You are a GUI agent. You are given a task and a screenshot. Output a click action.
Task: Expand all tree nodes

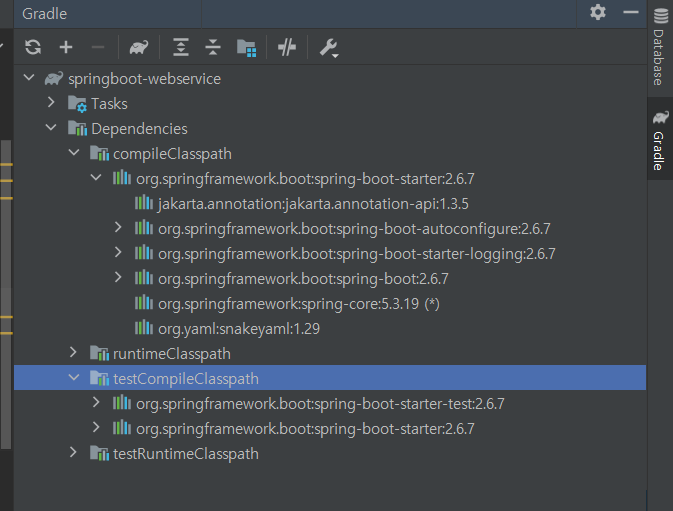[181, 47]
